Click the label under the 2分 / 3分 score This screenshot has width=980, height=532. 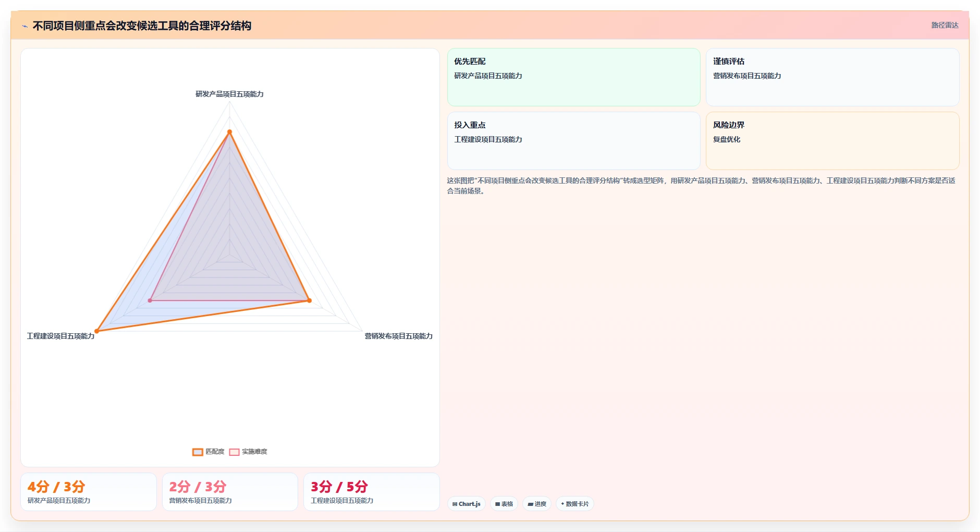point(200,501)
